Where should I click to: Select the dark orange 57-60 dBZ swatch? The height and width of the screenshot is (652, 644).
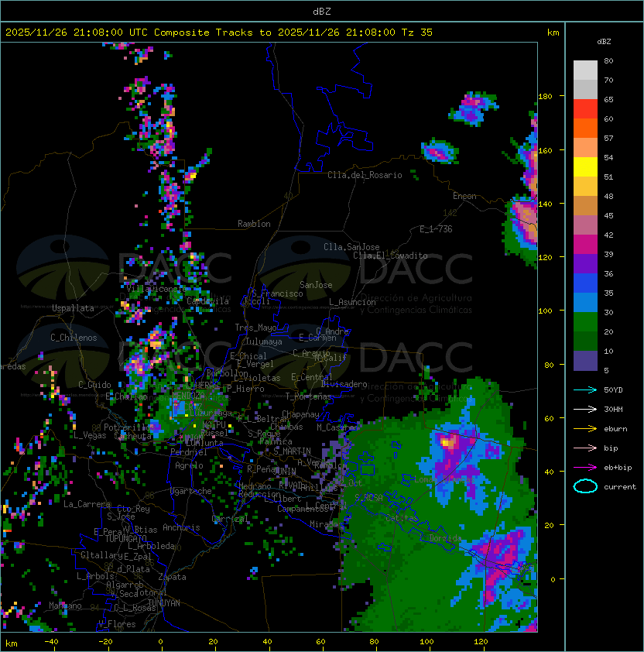(585, 128)
